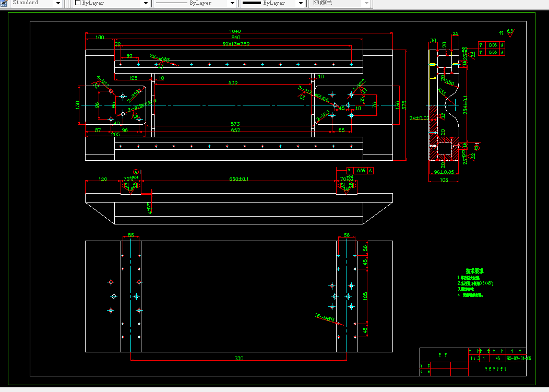The height and width of the screenshot is (392, 549).
Task: Click the dimension style manager icon
Action: pyautogui.click(x=4, y=3)
